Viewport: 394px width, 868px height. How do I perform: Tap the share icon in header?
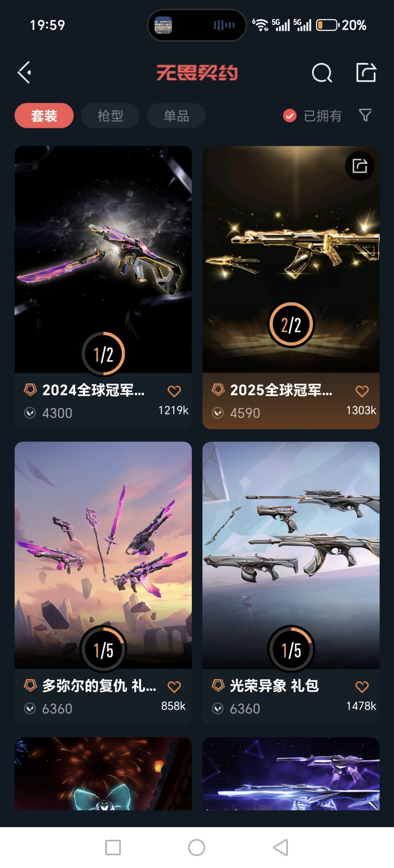point(366,72)
